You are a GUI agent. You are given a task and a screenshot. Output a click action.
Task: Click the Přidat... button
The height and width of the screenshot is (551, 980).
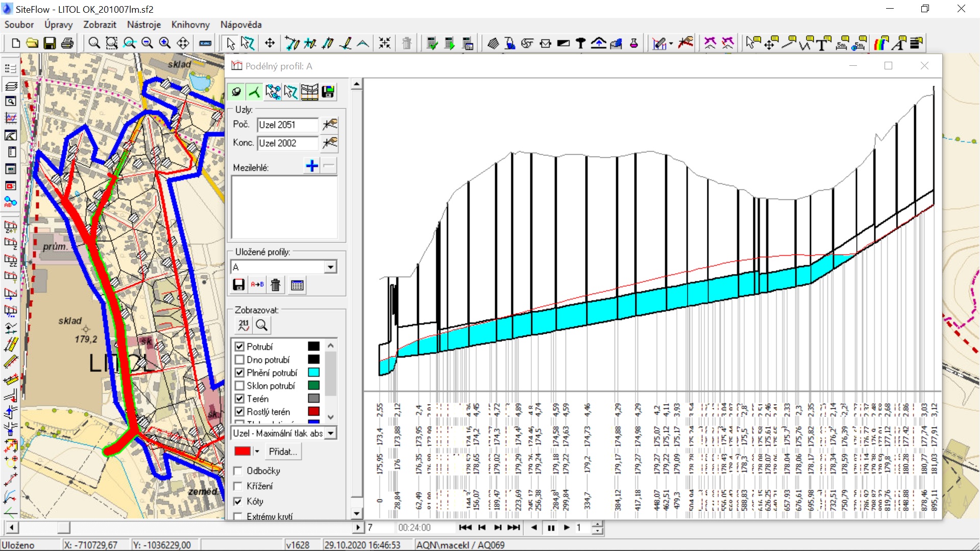[x=283, y=452]
